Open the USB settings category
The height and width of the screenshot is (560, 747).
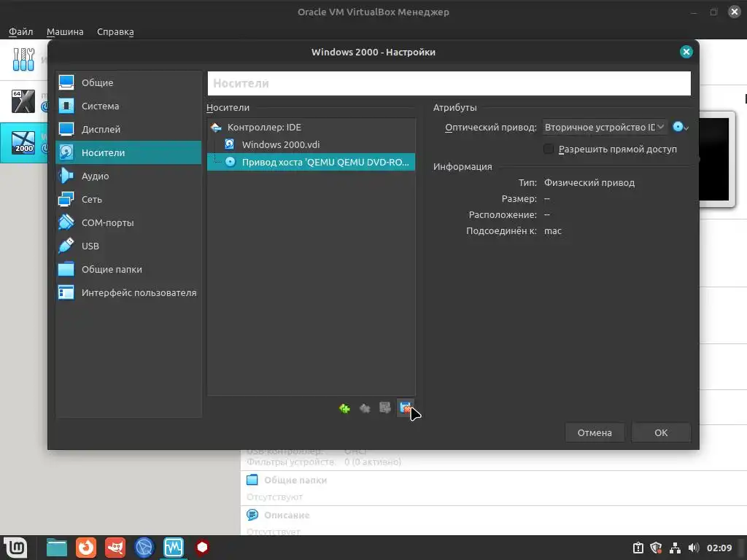128,246
